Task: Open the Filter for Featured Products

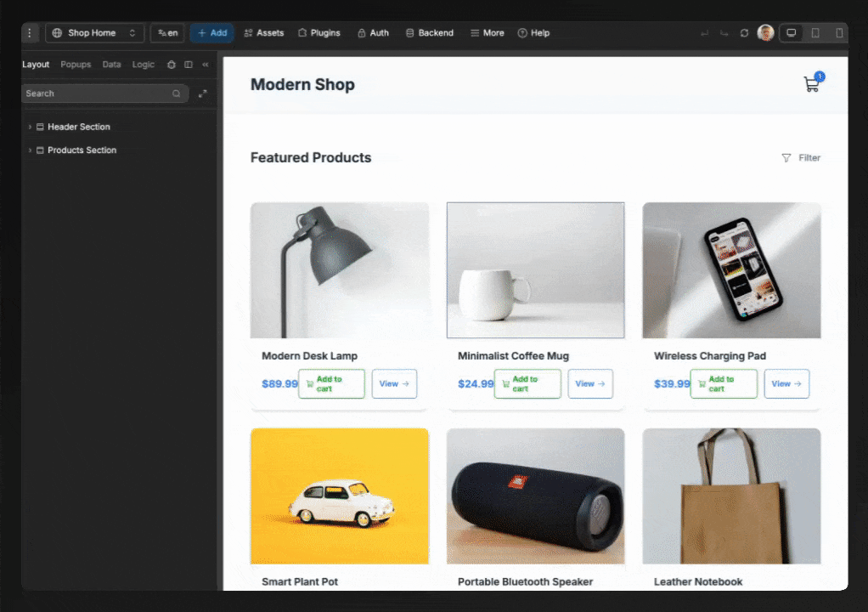Action: [801, 158]
